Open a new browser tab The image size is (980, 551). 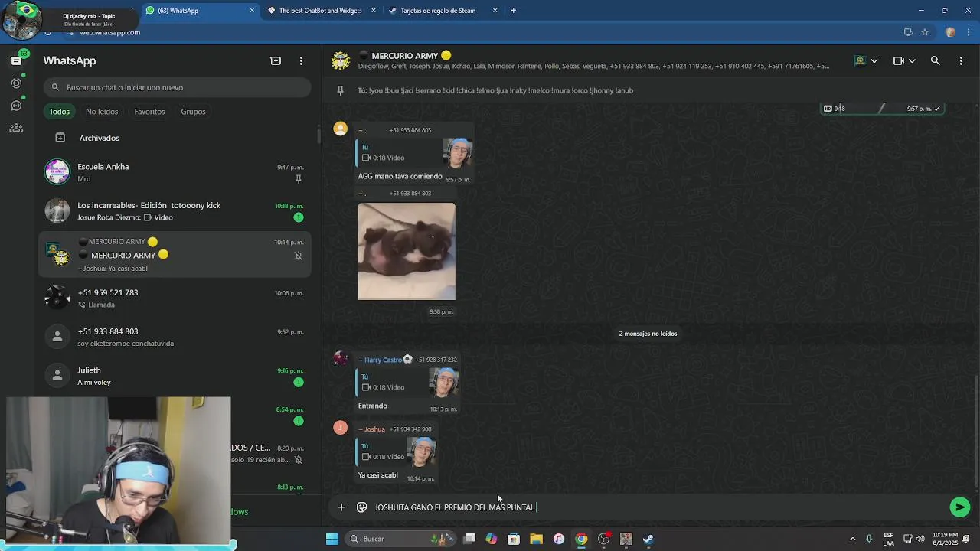click(513, 11)
